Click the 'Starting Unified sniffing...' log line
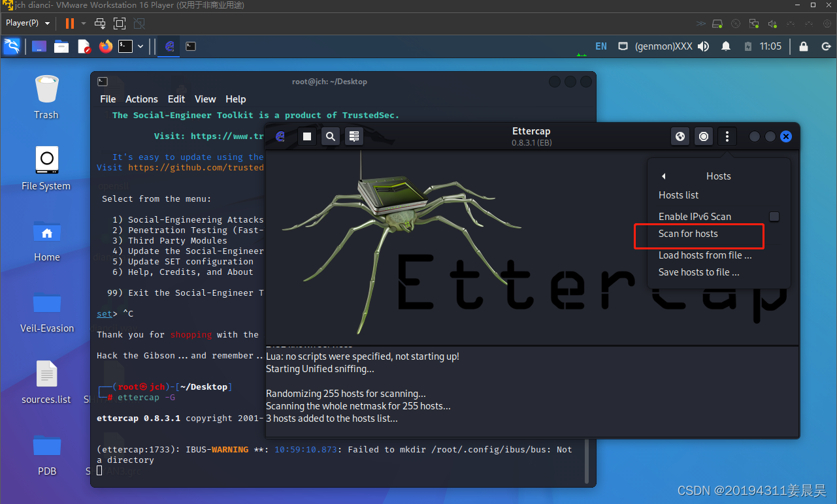 [320, 369]
